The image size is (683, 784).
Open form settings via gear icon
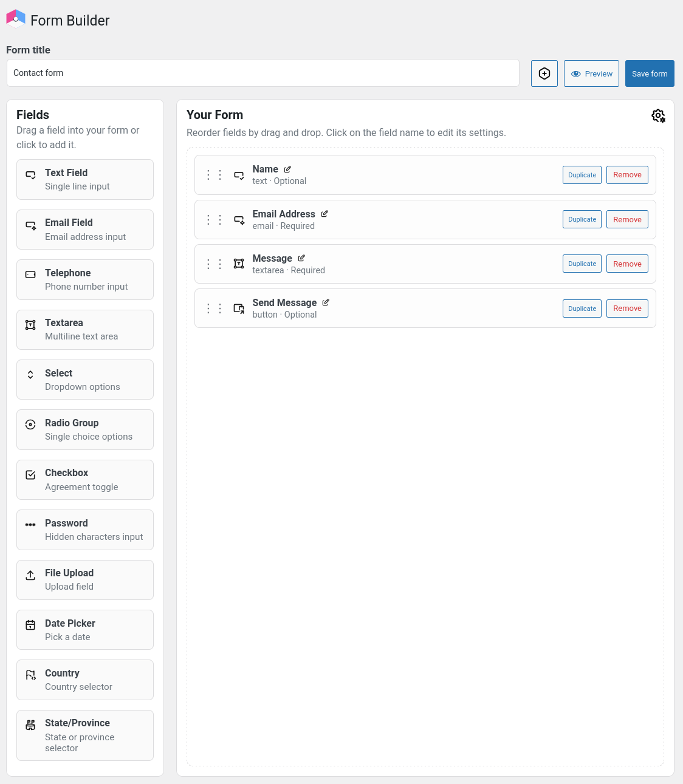tap(658, 115)
